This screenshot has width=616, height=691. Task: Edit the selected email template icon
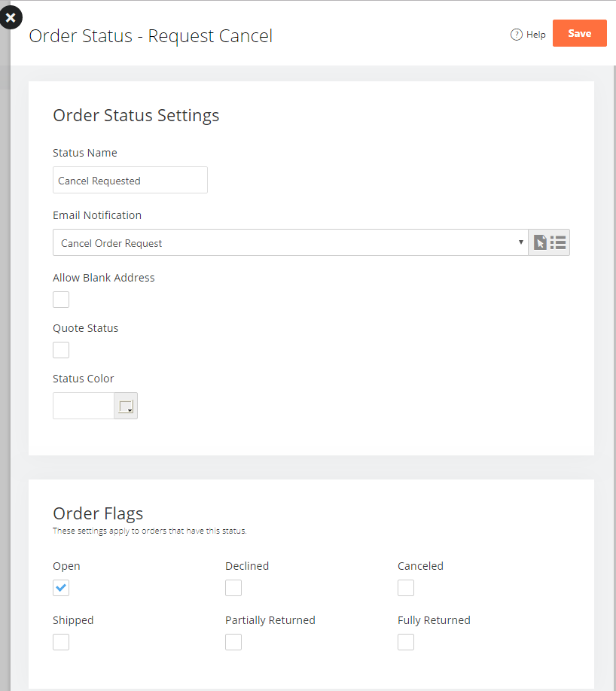tap(540, 242)
